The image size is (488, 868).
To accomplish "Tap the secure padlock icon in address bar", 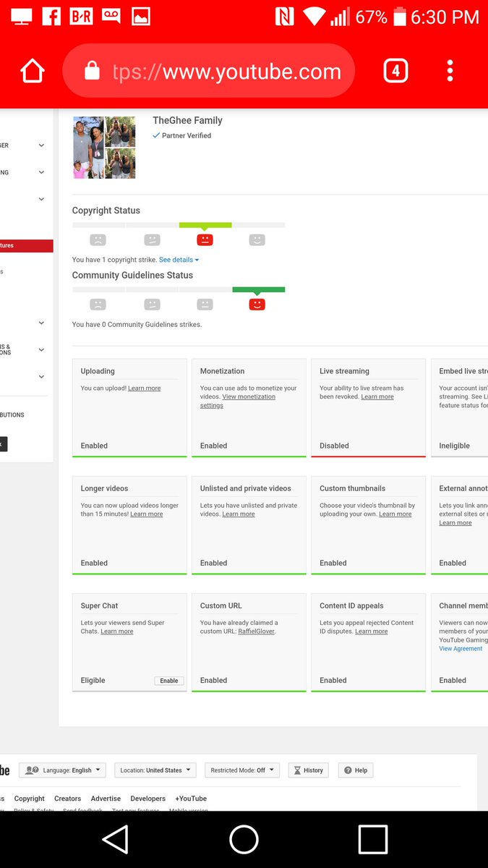I will (x=92, y=71).
